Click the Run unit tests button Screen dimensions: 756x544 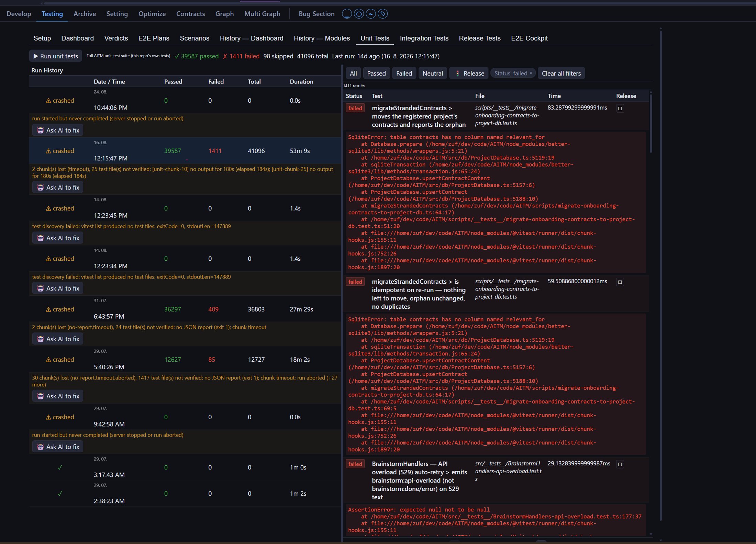(x=56, y=56)
